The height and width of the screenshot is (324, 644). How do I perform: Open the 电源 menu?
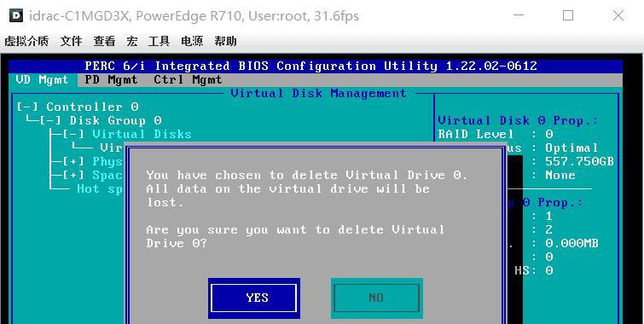(192, 41)
